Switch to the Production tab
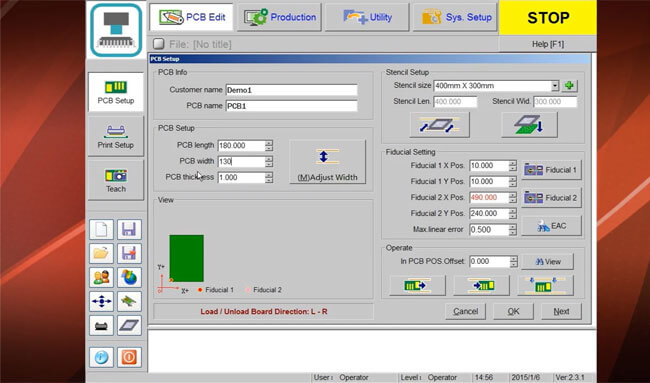This screenshot has height=383, width=650. pyautogui.click(x=280, y=17)
